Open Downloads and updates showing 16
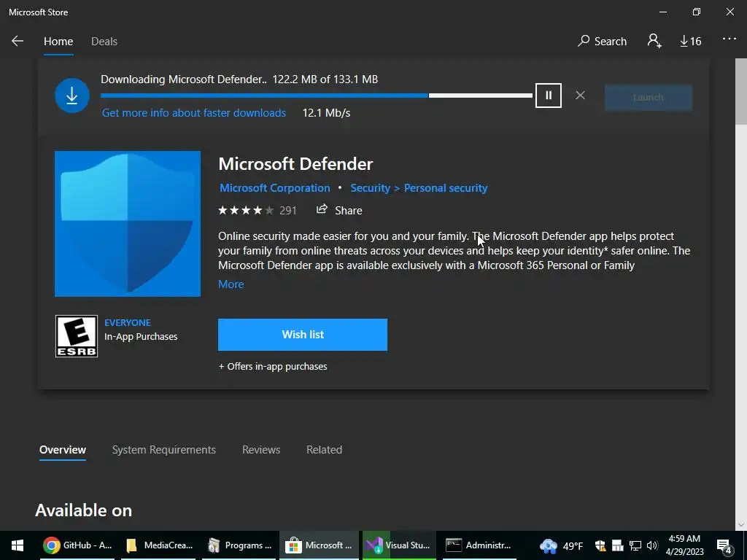 coord(690,42)
